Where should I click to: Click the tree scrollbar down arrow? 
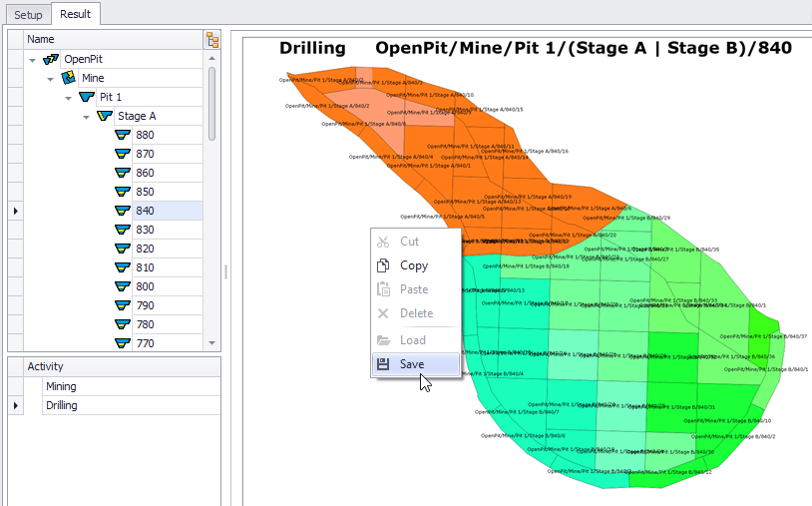(210, 342)
